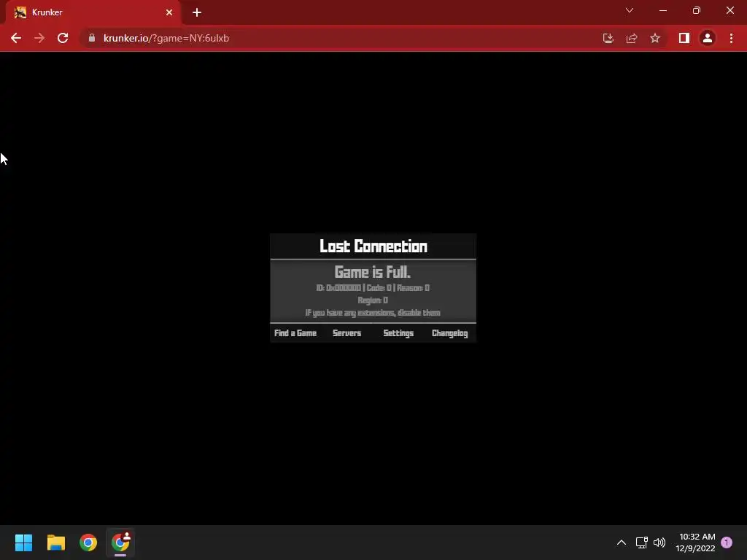This screenshot has height=560, width=747.
Task: Open the clock and calendar showing 10:32 AM
Action: tap(695, 542)
